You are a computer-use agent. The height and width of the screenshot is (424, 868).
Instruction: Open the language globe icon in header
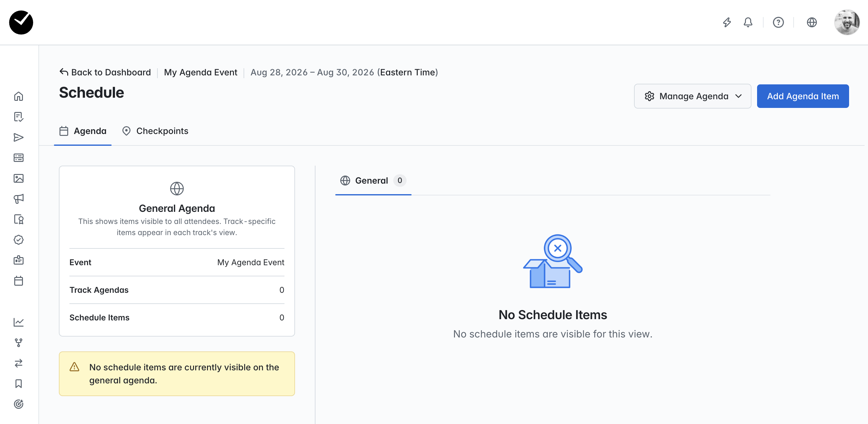coord(812,22)
